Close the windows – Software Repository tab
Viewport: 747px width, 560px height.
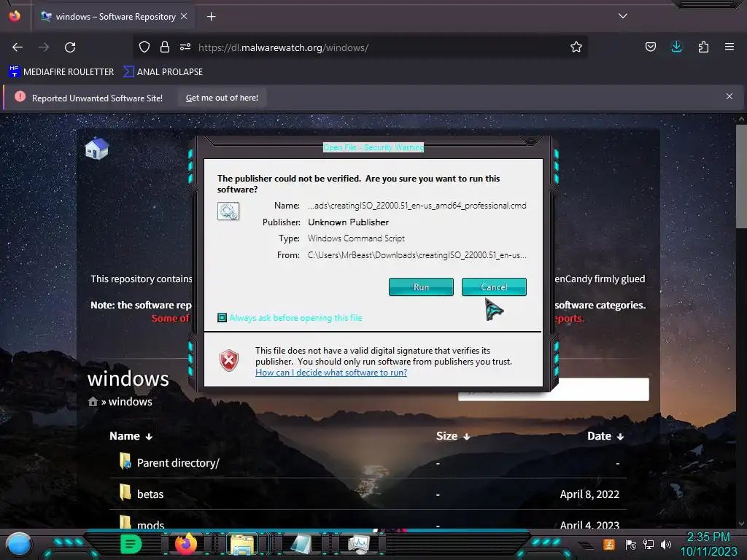click(184, 16)
